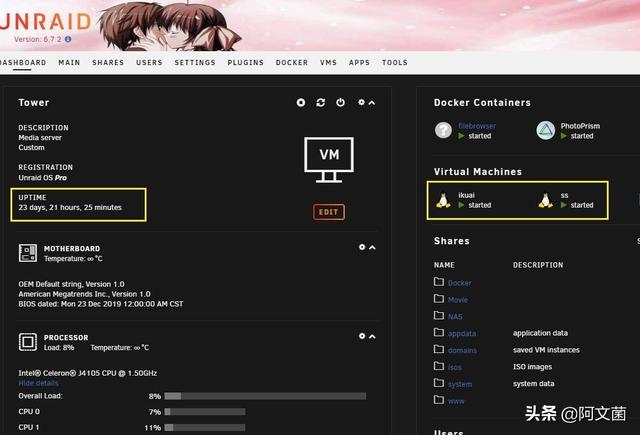Screen dimensions: 640x435
Task: Click the BIOS dated Mon 23 Dec 2019 line
Action: tap(101, 304)
